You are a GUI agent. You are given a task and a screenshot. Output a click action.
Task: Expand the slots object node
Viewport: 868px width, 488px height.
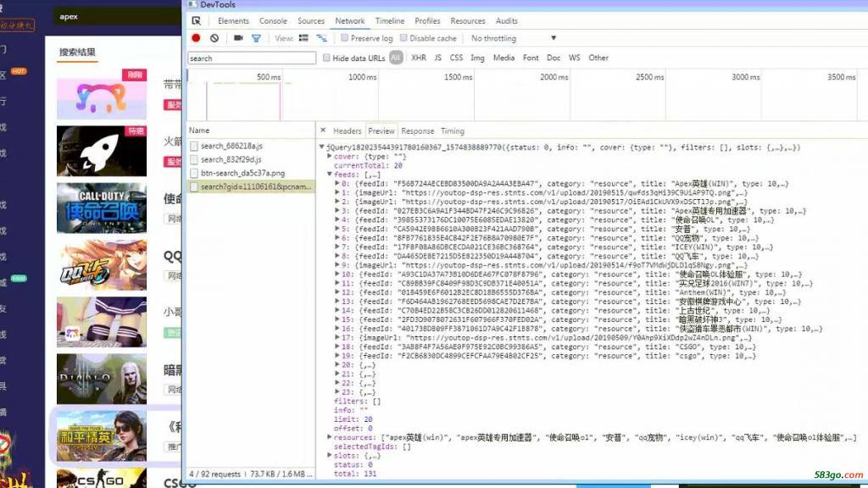click(330, 455)
